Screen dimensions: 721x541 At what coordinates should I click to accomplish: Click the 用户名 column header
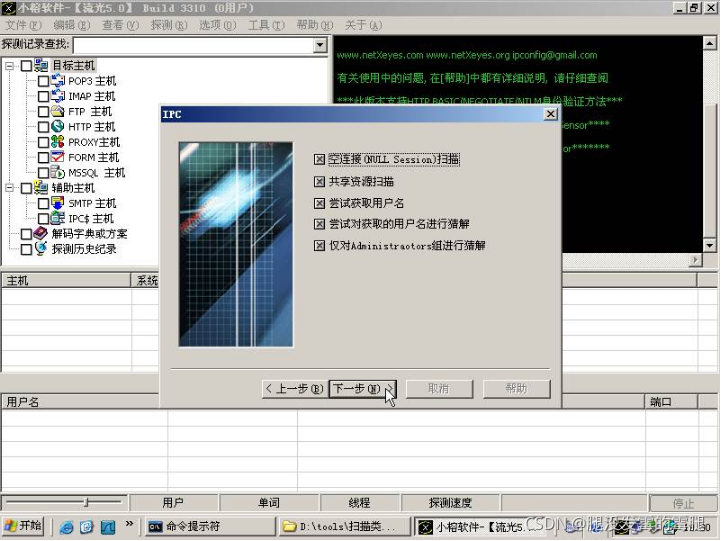(x=80, y=402)
